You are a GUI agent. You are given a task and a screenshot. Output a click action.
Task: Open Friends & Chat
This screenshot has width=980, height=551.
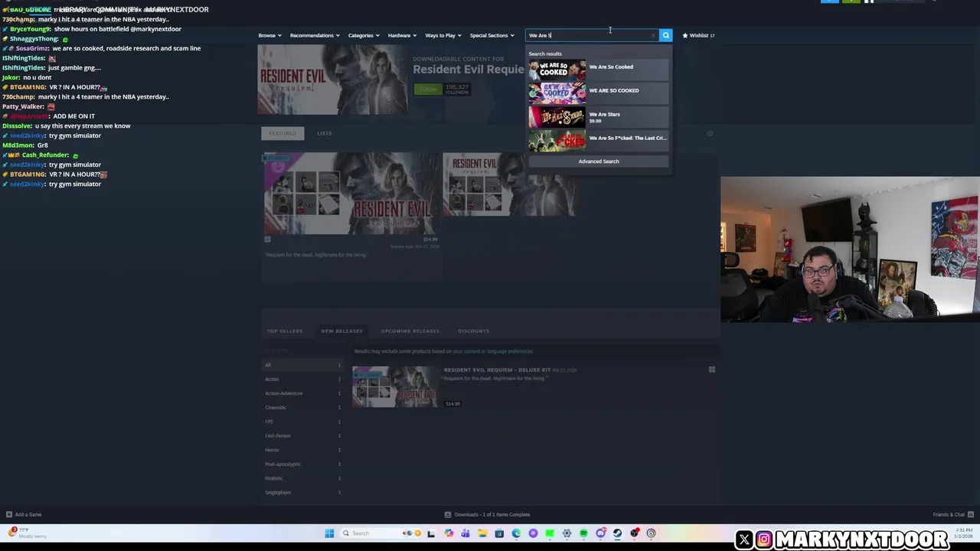coord(953,514)
